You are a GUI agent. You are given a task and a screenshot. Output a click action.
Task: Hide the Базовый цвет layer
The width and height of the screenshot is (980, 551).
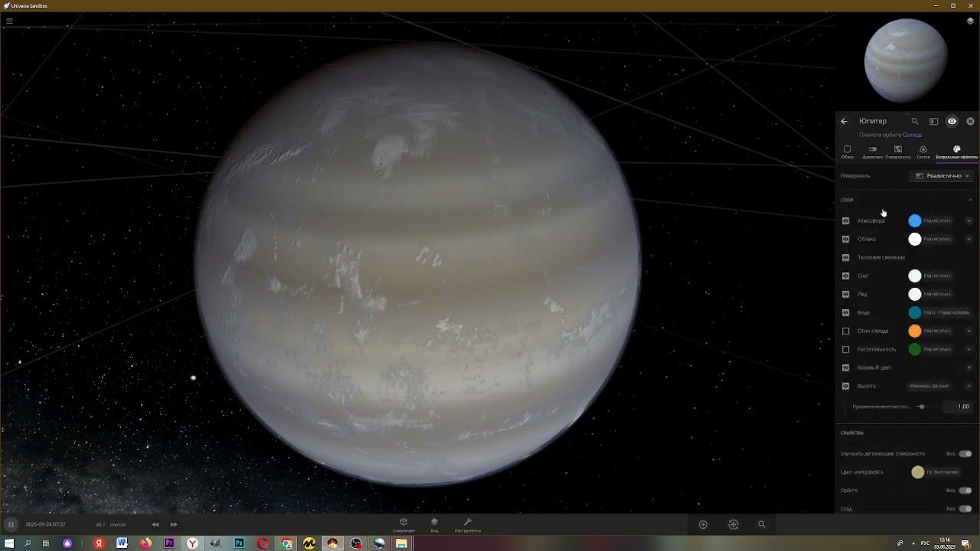(x=846, y=367)
